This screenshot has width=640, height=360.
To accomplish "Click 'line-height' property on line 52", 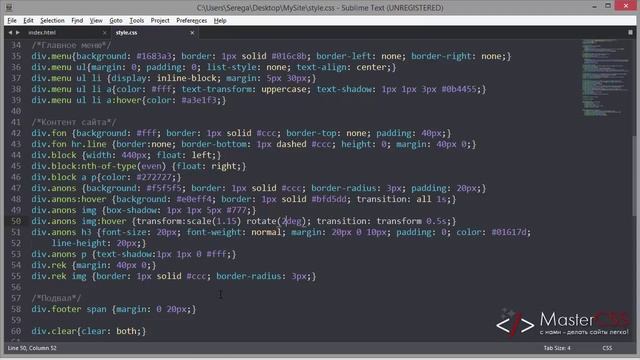I will click(x=79, y=243).
